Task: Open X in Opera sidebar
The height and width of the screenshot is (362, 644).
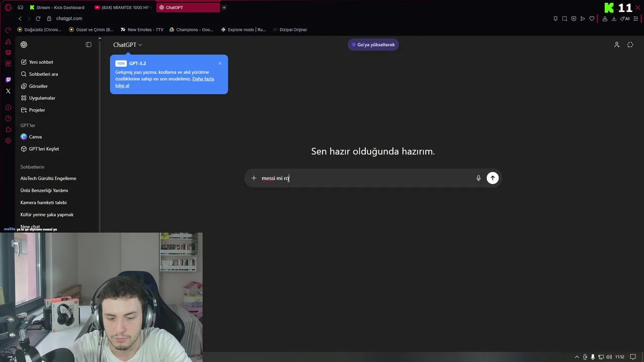Action: point(8,91)
